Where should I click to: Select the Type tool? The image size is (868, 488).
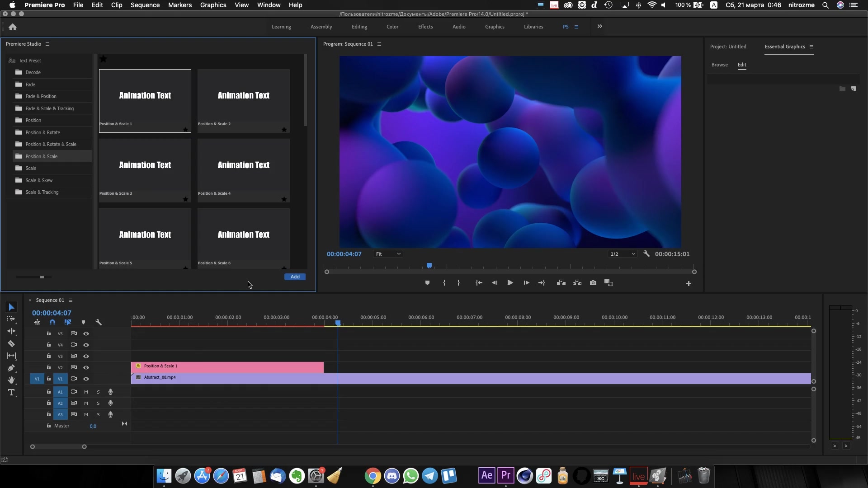coord(11,392)
